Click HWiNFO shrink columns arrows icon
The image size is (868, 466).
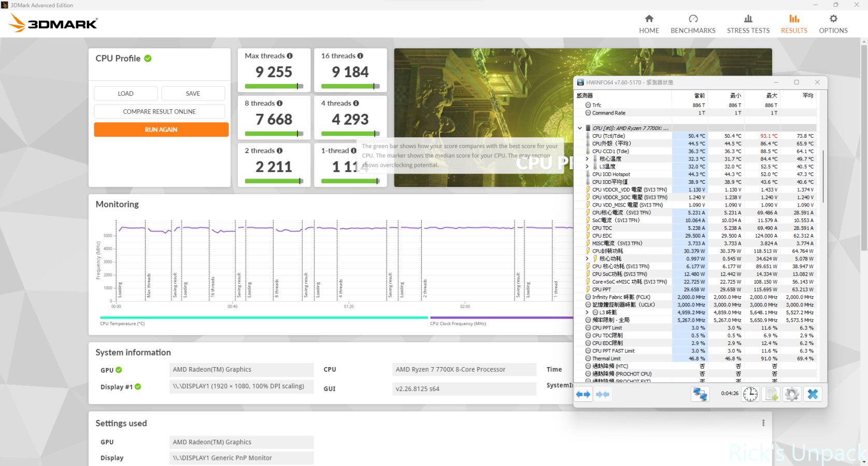[x=603, y=395]
